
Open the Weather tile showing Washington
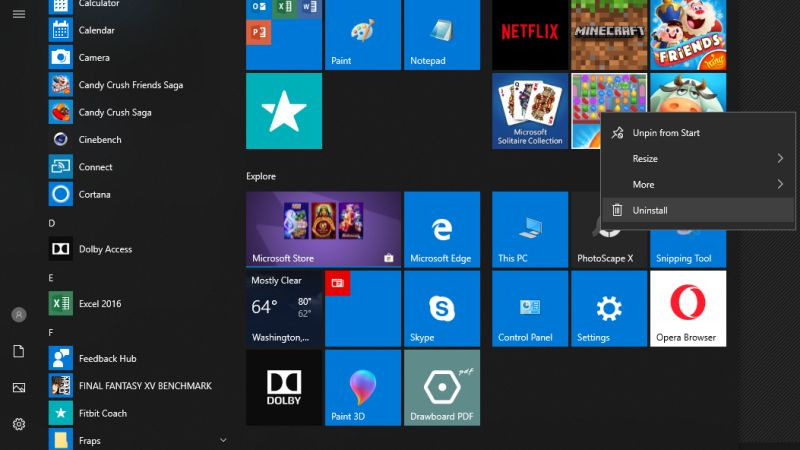point(284,309)
